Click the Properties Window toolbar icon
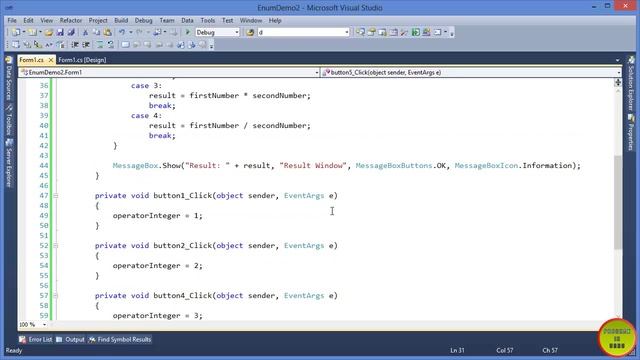The image size is (640, 360). (x=371, y=32)
